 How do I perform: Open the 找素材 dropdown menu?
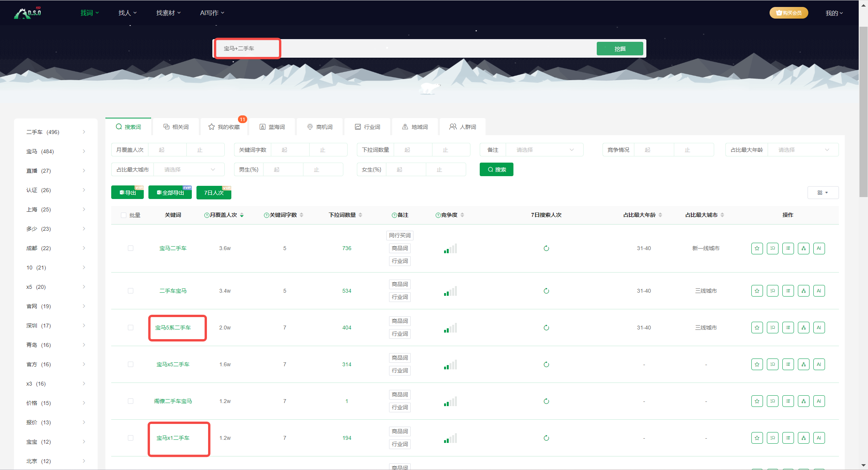coord(169,13)
